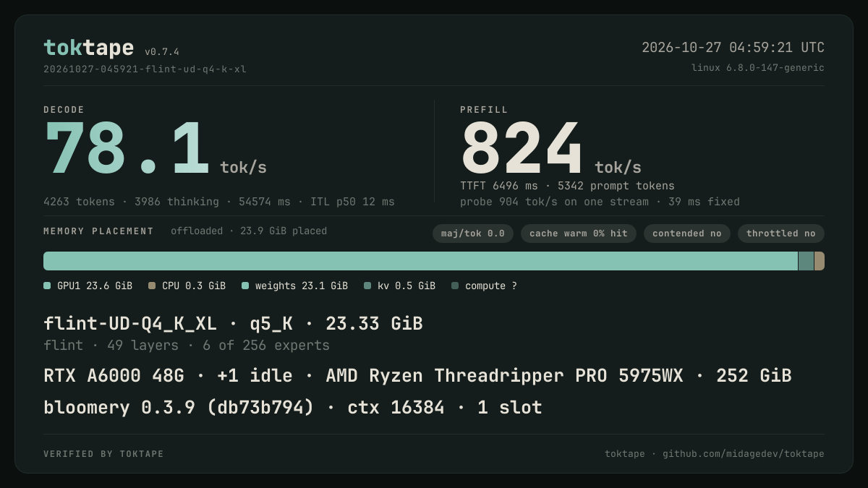The height and width of the screenshot is (488, 868).
Task: Click the kv 0.5 GiB legend label
Action: 407,286
